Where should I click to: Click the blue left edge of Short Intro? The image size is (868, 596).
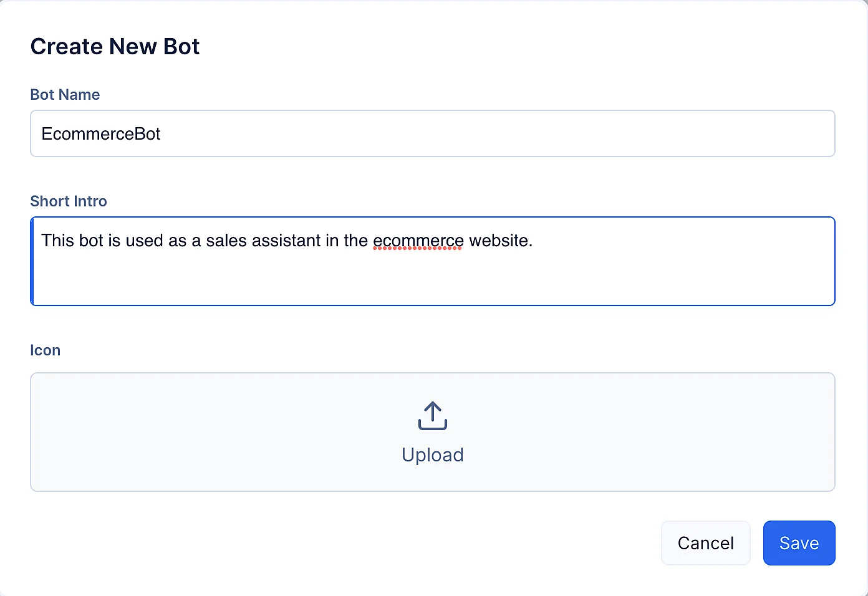point(32,261)
